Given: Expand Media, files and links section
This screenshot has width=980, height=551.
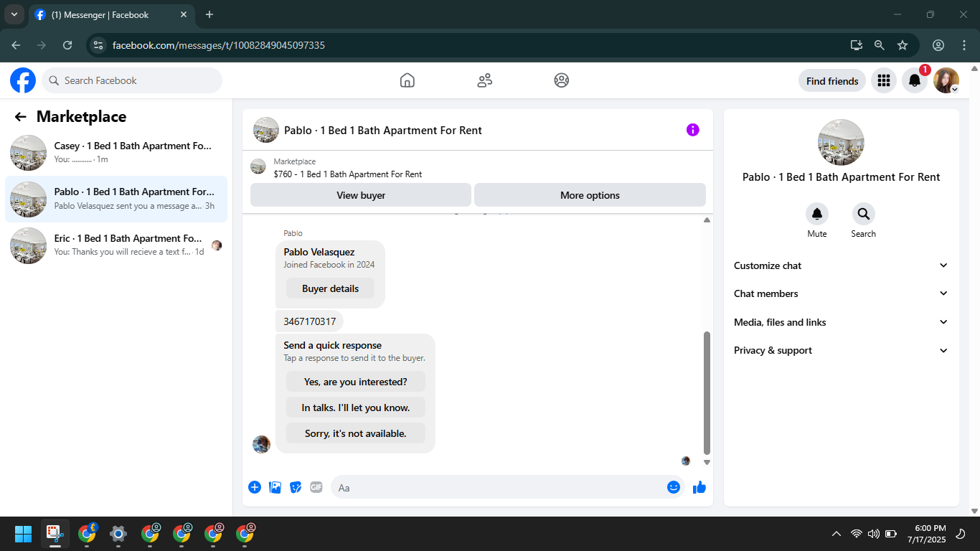Looking at the screenshot, I should 841,322.
